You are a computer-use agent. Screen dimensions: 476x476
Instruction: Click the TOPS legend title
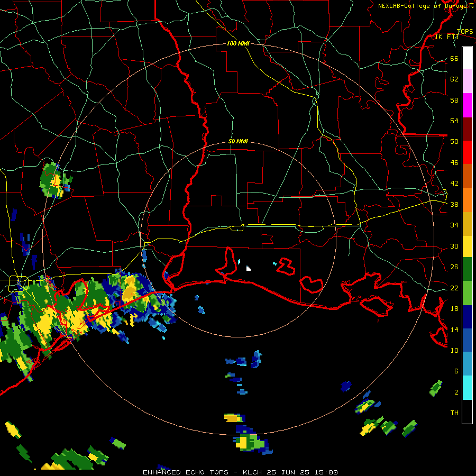[x=465, y=31]
